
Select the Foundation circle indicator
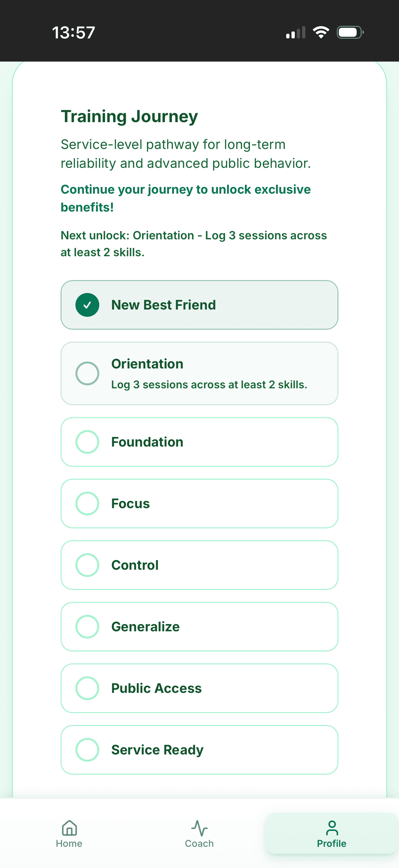[x=87, y=442]
